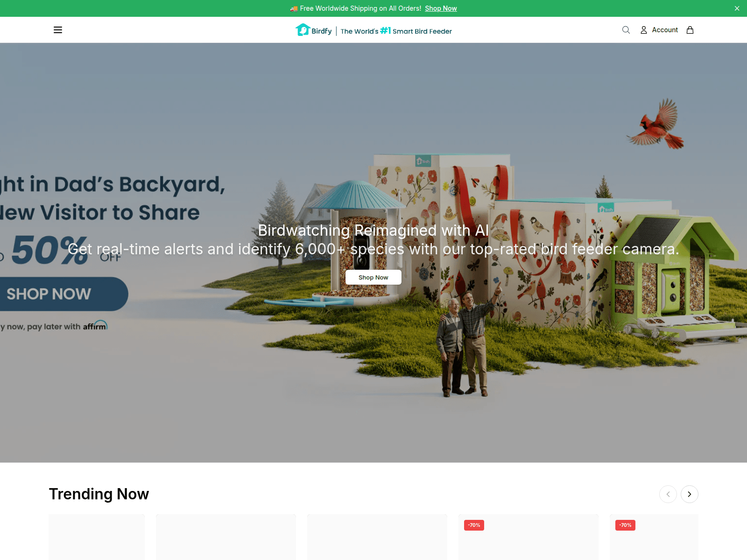This screenshot has width=747, height=560.
Task: Open the Account text link
Action: coord(665,30)
